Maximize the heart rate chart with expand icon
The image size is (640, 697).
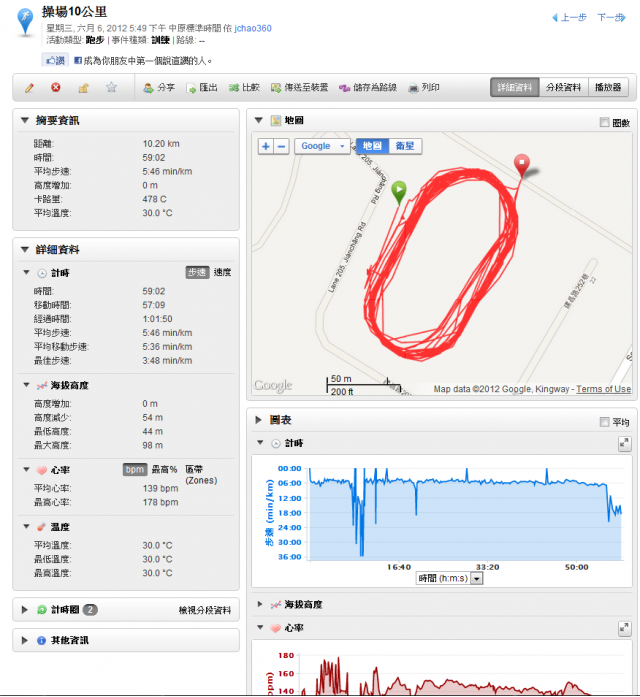click(x=624, y=628)
